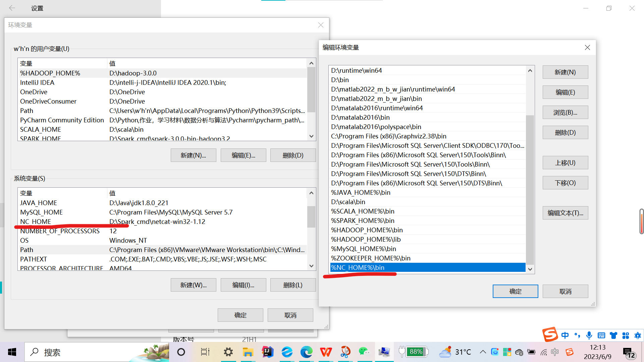Open WeChat from the taskbar

click(364, 352)
